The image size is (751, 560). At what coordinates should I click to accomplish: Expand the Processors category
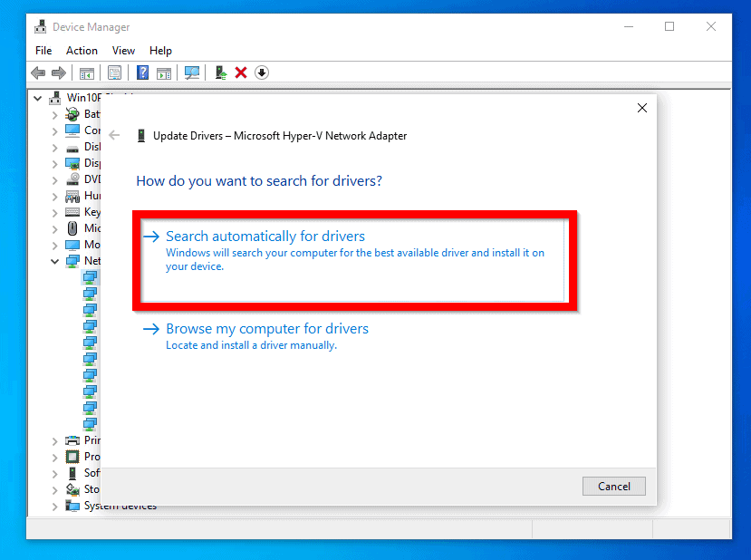(54, 458)
